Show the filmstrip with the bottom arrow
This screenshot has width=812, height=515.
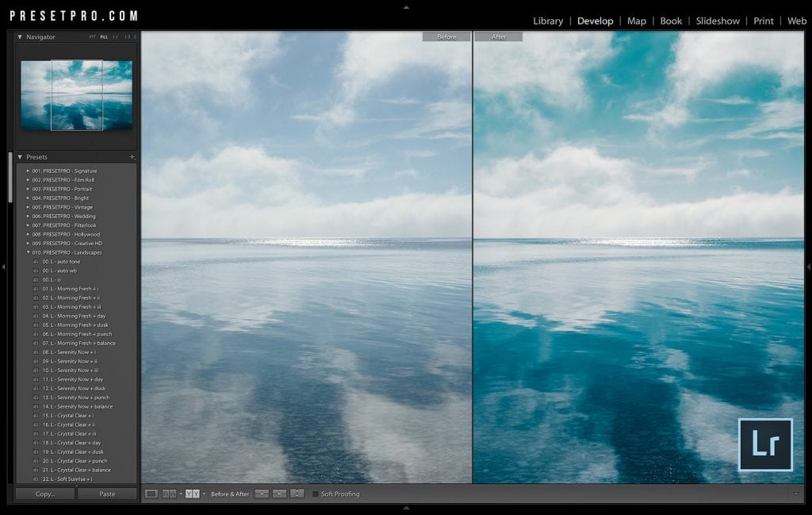point(406,509)
